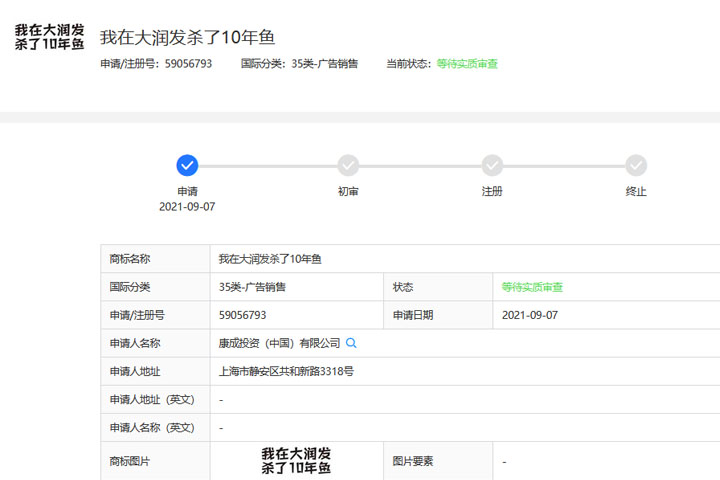Click the 注册 step label
Viewport: 720px width, 480px height.
pos(492,192)
